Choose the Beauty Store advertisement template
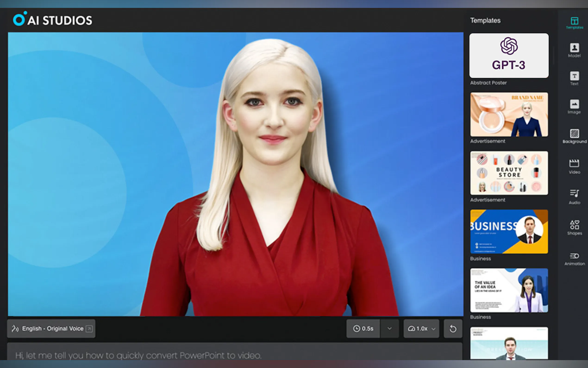Image resolution: width=588 pixels, height=368 pixels. pos(509,173)
